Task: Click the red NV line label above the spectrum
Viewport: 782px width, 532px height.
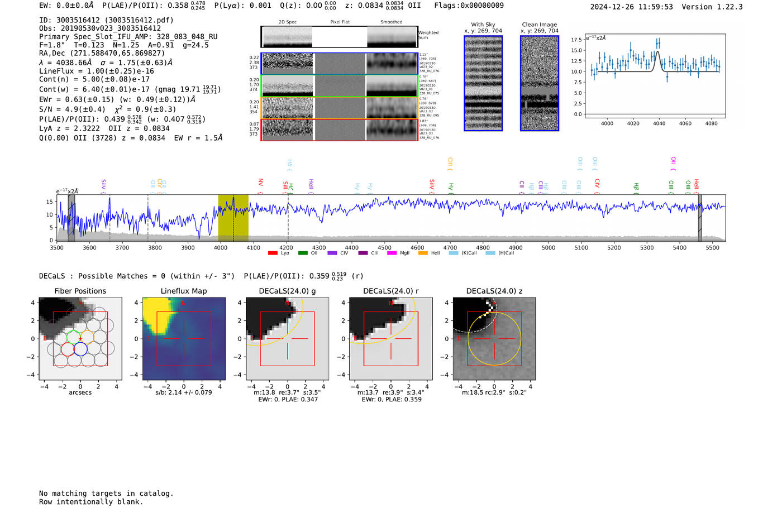Action: pyautogui.click(x=260, y=185)
